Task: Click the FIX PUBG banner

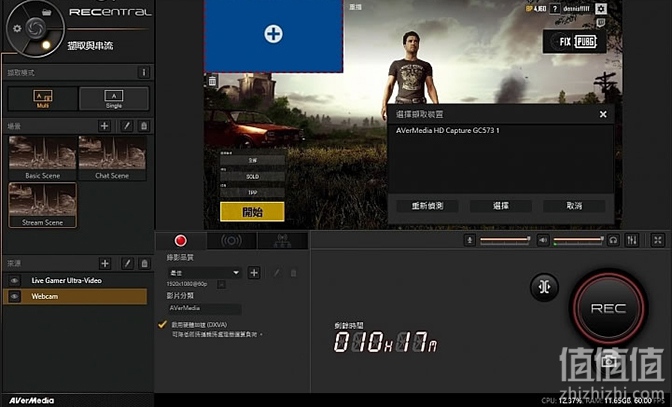Action: pyautogui.click(x=575, y=42)
